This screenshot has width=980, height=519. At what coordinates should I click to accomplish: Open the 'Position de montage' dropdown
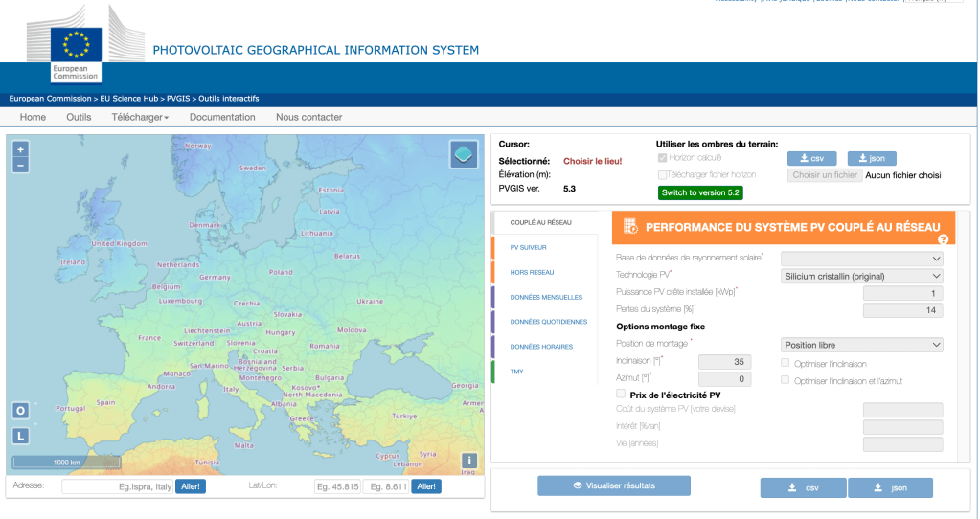862,345
